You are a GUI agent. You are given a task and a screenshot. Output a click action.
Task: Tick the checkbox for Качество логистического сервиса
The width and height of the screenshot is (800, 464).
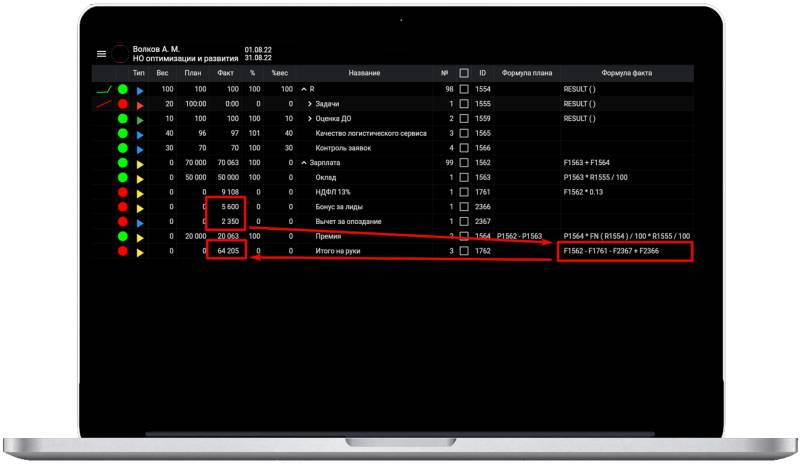[x=464, y=133]
